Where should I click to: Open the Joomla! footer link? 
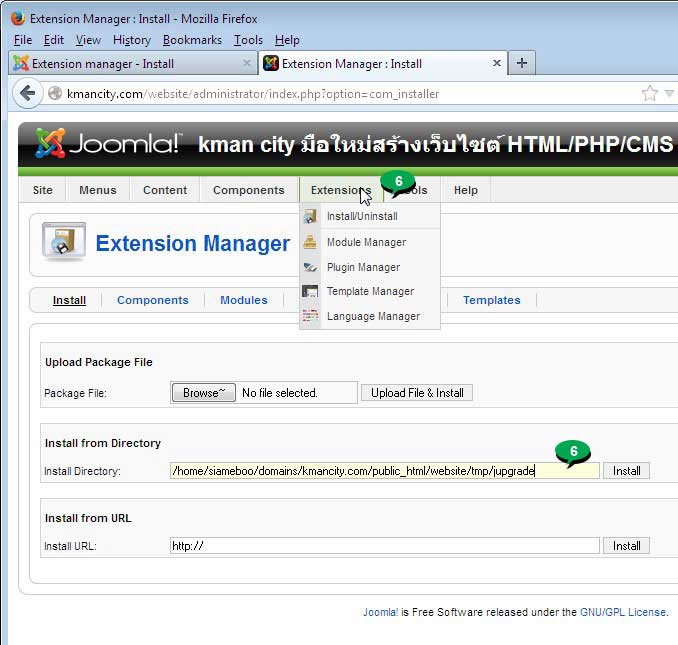[x=380, y=612]
